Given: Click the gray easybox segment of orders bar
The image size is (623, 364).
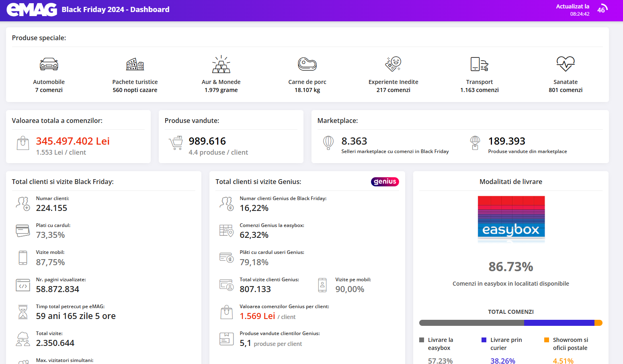Looking at the screenshot, I should (471, 323).
